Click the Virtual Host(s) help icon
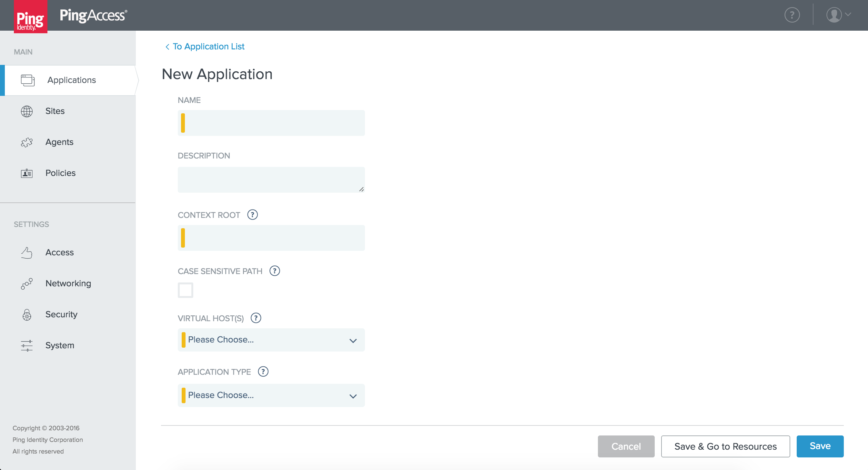The image size is (868, 470). [256, 318]
